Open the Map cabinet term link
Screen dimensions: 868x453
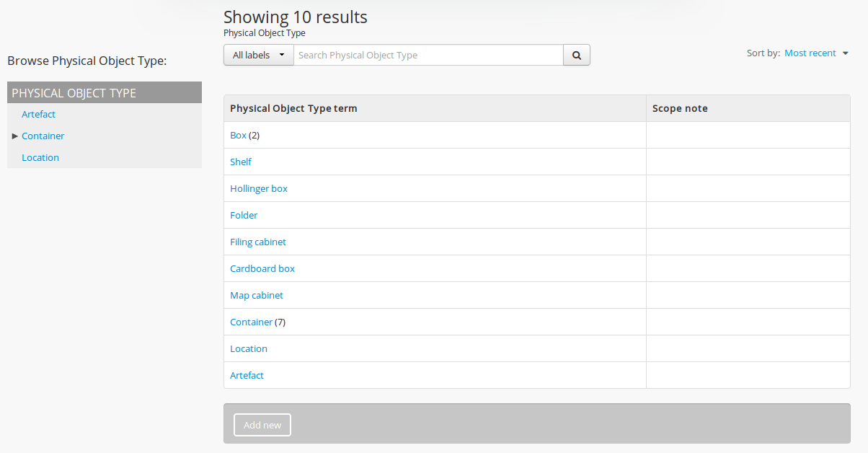click(x=257, y=295)
